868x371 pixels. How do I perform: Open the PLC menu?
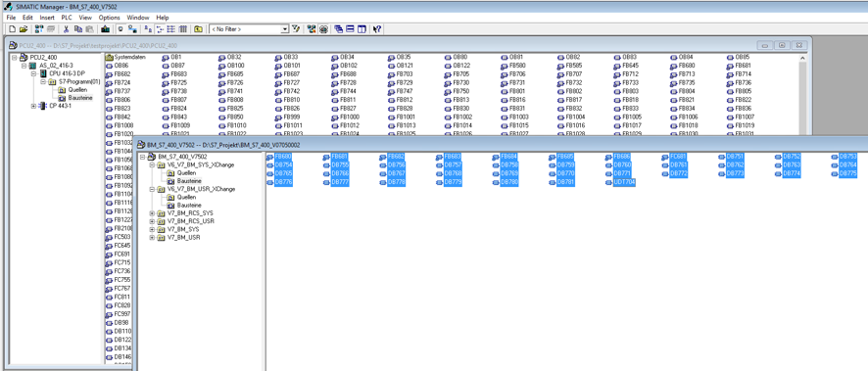[67, 18]
